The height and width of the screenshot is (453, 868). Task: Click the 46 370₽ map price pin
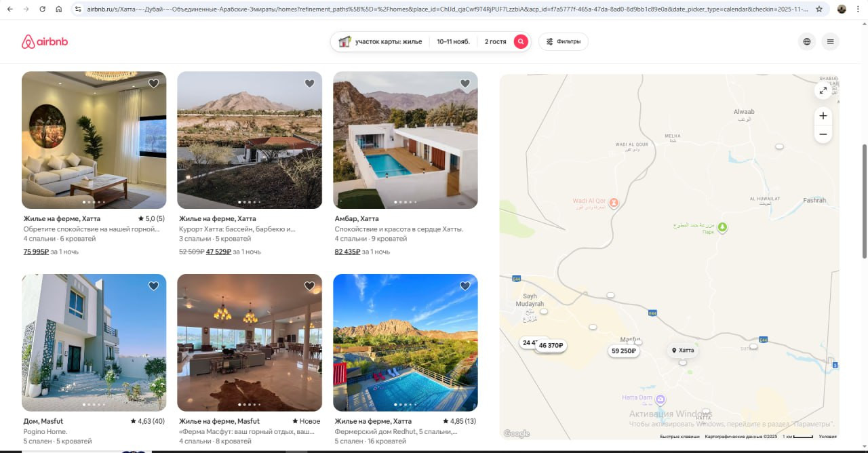pos(551,346)
